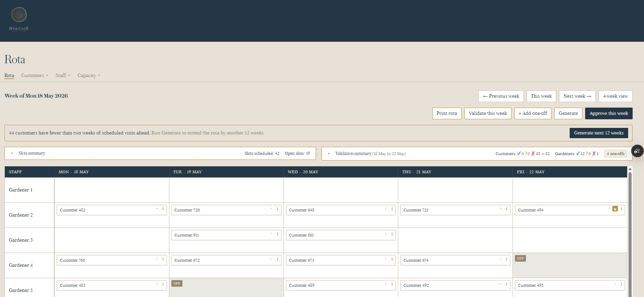Open the floating checklist settings icon
644x297 pixels.
[637, 151]
